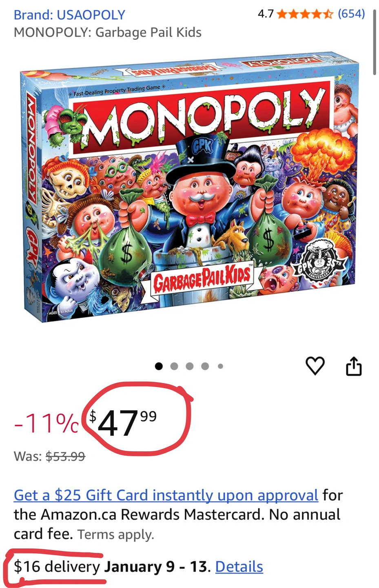Open the 654 customer reviews count
Screen dimensions: 379x588
pyautogui.click(x=351, y=13)
